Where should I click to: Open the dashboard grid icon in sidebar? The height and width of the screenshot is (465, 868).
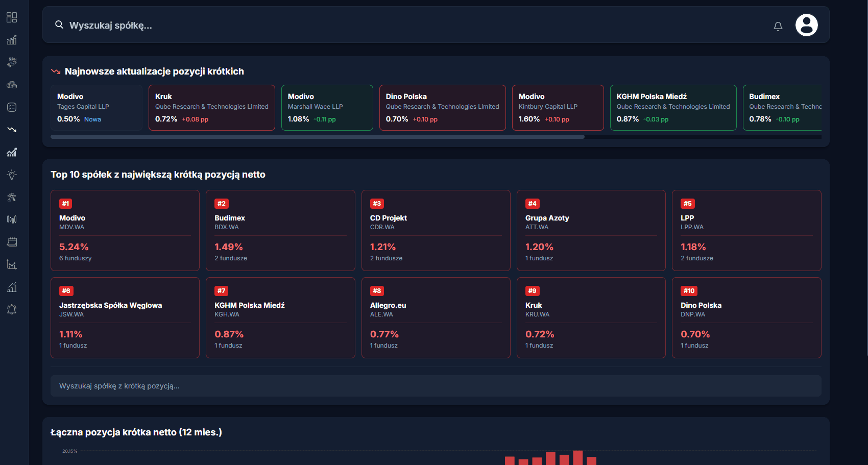12,17
